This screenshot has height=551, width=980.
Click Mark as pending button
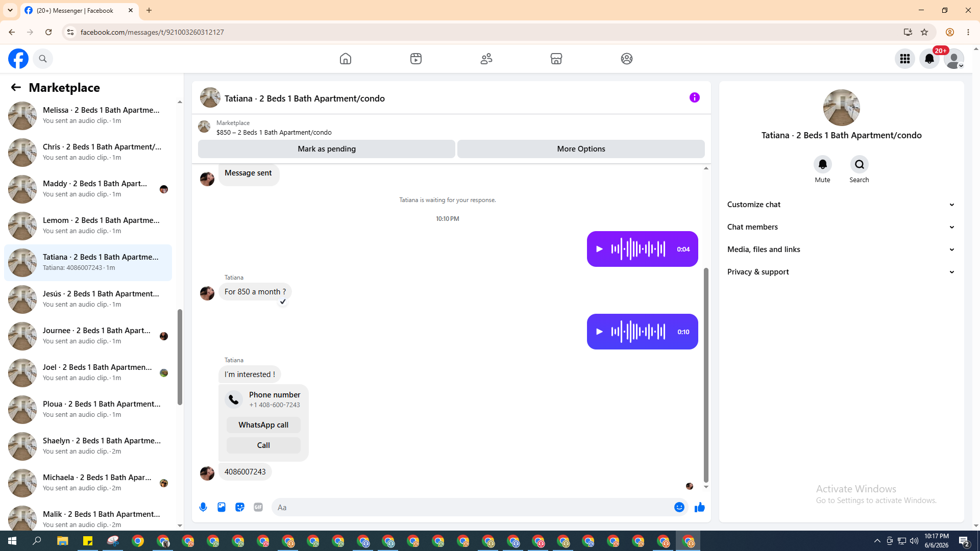pyautogui.click(x=327, y=149)
